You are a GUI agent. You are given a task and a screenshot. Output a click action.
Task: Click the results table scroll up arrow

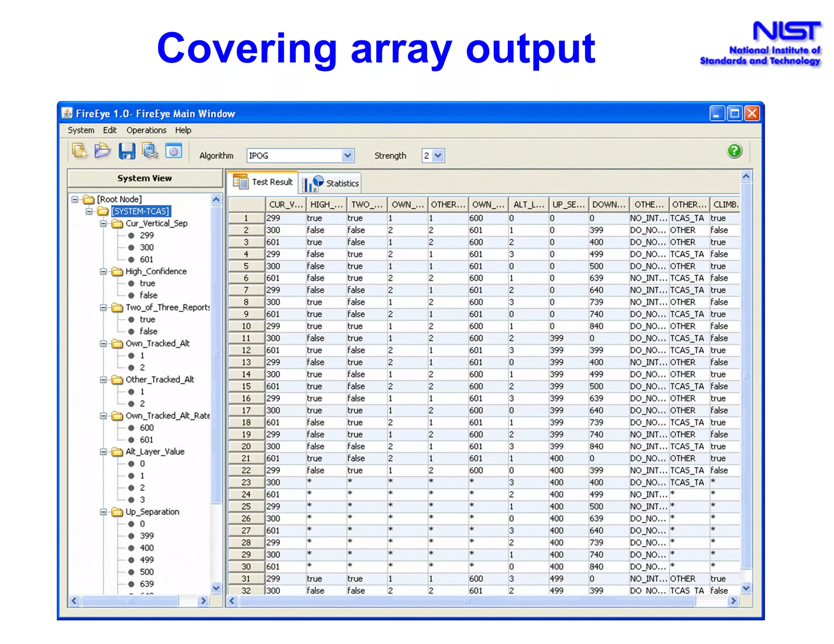point(746,176)
